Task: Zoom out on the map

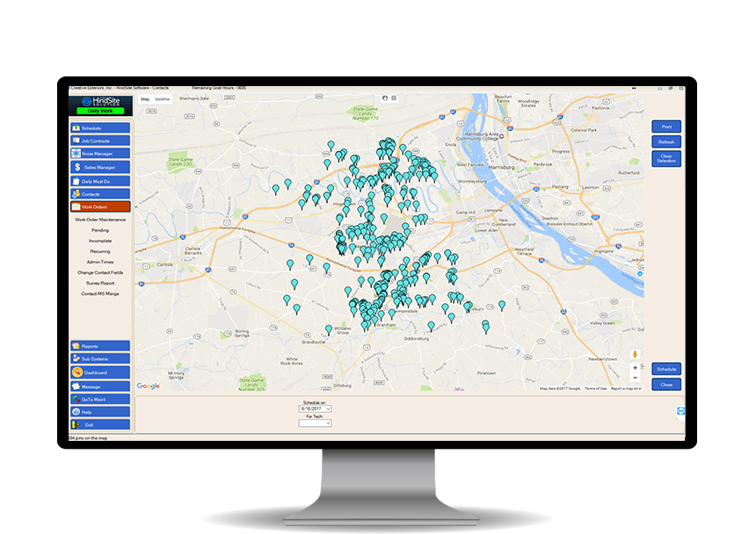Action: point(635,378)
